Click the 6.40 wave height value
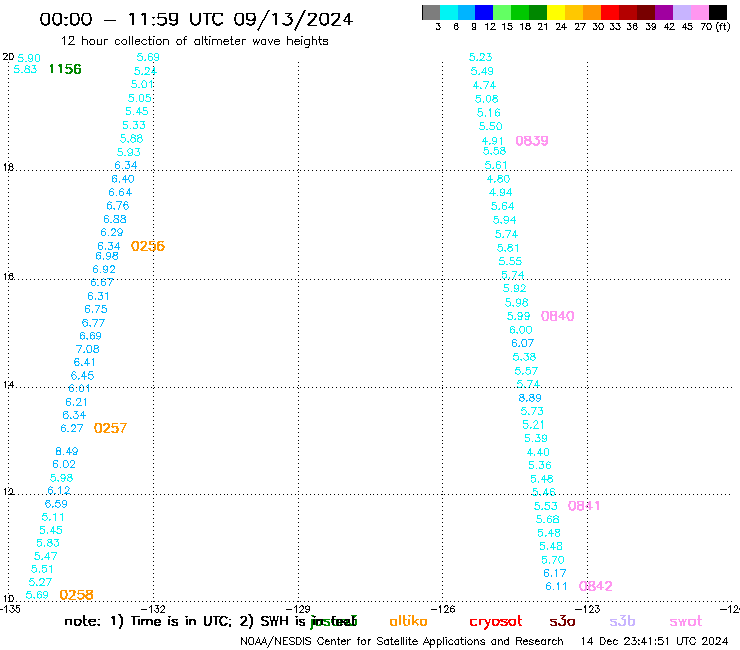 (123, 179)
